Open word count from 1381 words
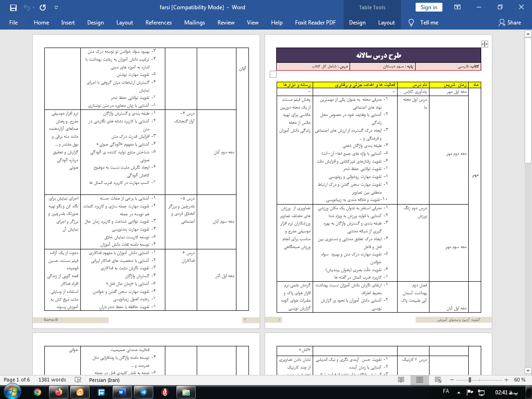Viewport: 532px width, 399px height. coord(52,380)
